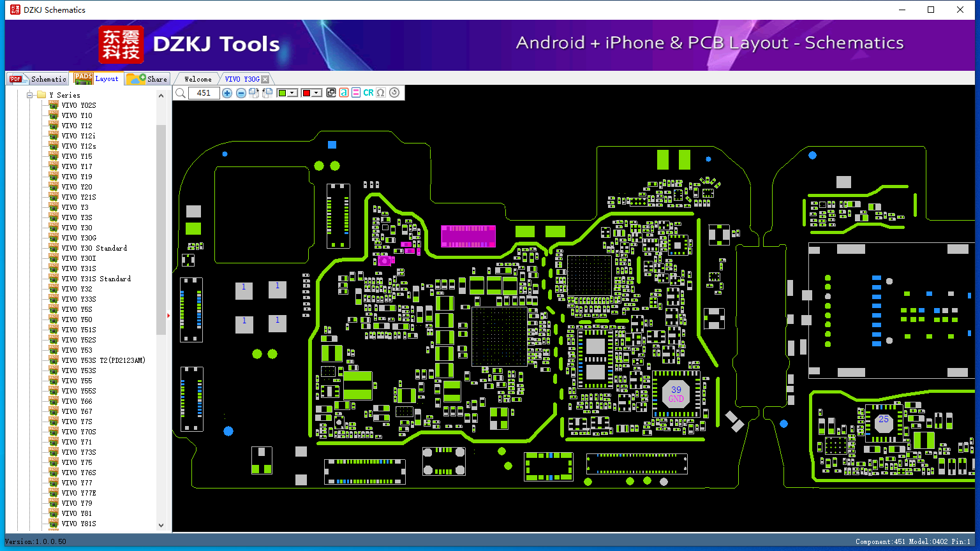
Task: Select VIVO Y10 in the model tree
Action: coord(77,115)
